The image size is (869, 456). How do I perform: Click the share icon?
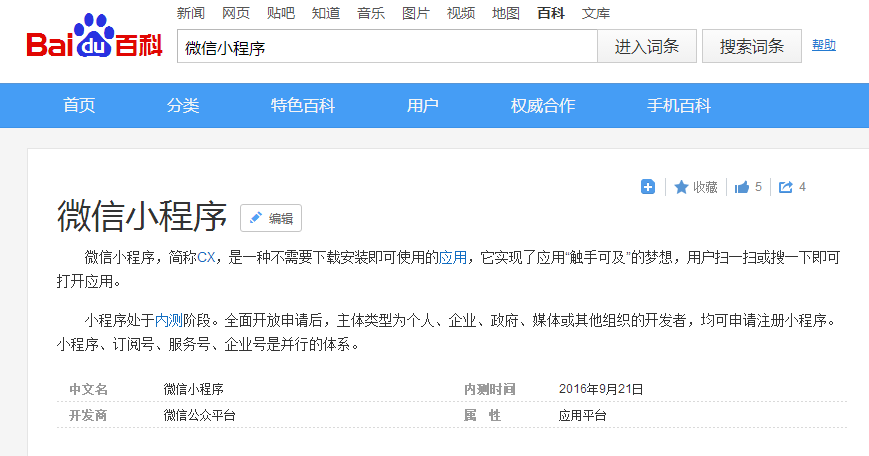click(x=786, y=187)
